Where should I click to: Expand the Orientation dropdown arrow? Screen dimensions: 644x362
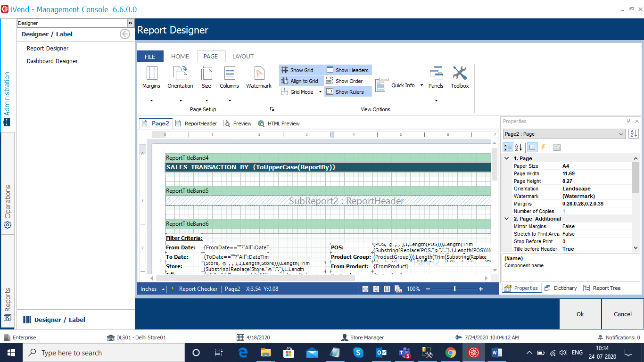(180, 100)
